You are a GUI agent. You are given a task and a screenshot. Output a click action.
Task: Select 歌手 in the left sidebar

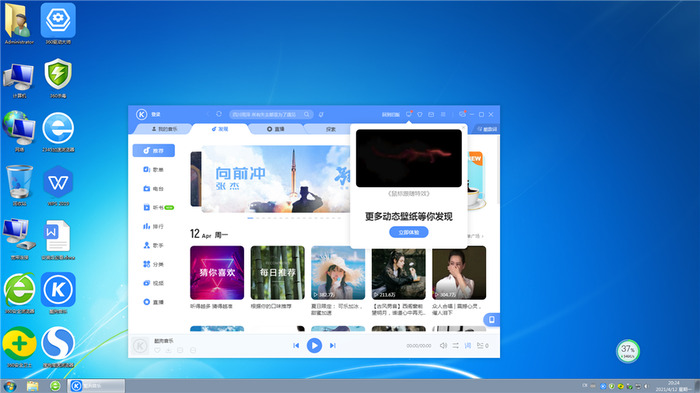click(x=154, y=245)
